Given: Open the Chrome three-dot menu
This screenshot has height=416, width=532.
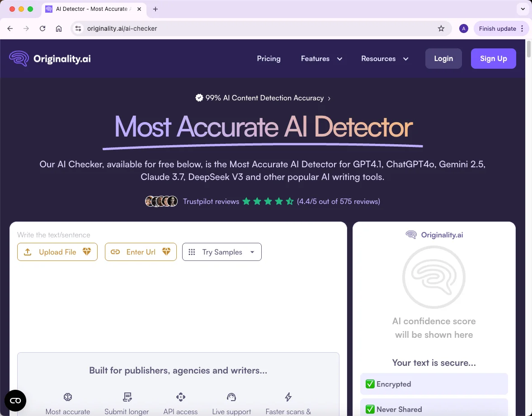Looking at the screenshot, I should tap(522, 28).
